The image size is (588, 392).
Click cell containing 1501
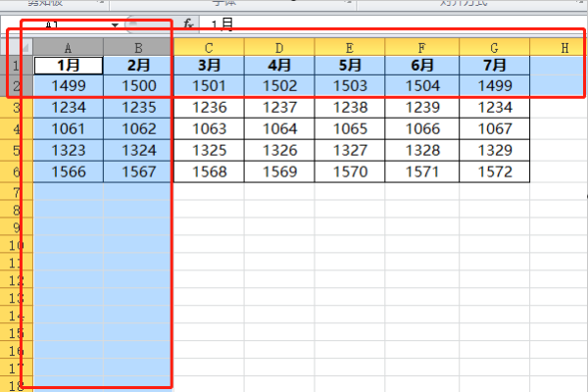click(x=209, y=86)
